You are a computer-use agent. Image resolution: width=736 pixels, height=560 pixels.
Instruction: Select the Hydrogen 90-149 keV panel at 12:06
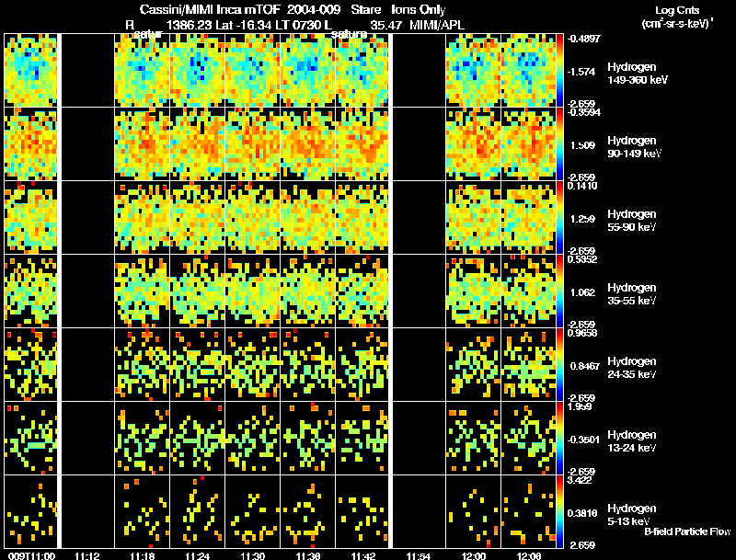pos(528,144)
